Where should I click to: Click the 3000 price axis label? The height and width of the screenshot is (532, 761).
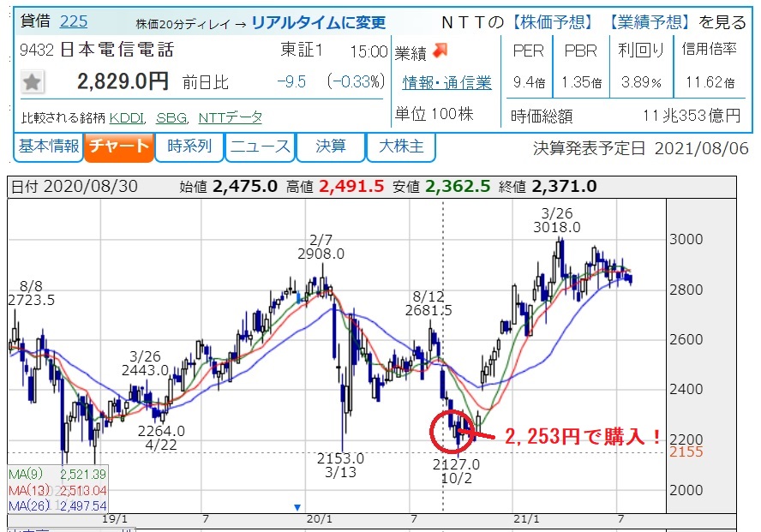click(686, 239)
